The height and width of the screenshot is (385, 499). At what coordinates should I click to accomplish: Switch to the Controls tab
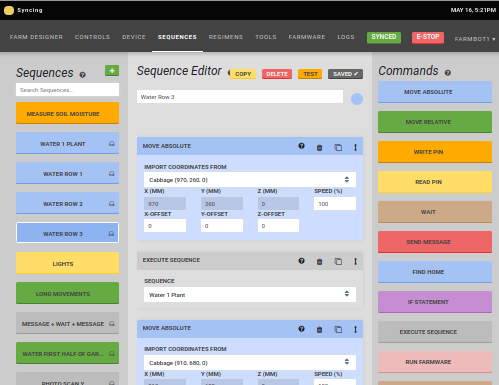coord(92,37)
